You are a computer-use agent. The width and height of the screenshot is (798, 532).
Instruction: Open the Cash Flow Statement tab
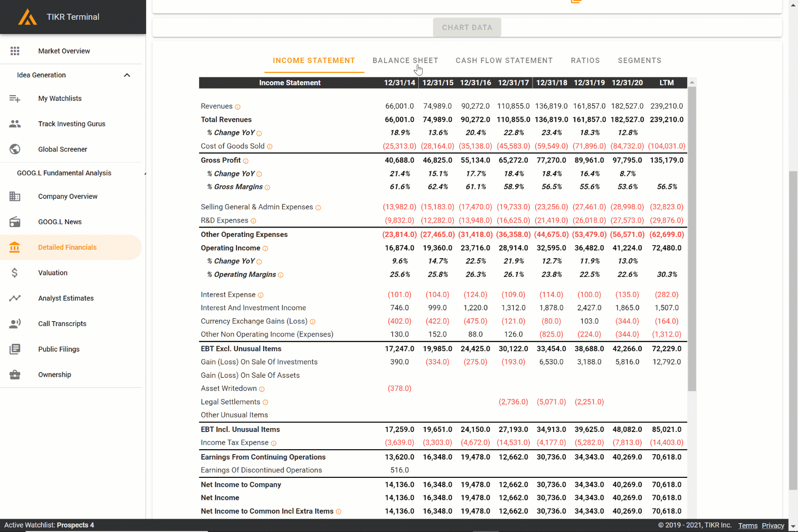[x=504, y=61]
